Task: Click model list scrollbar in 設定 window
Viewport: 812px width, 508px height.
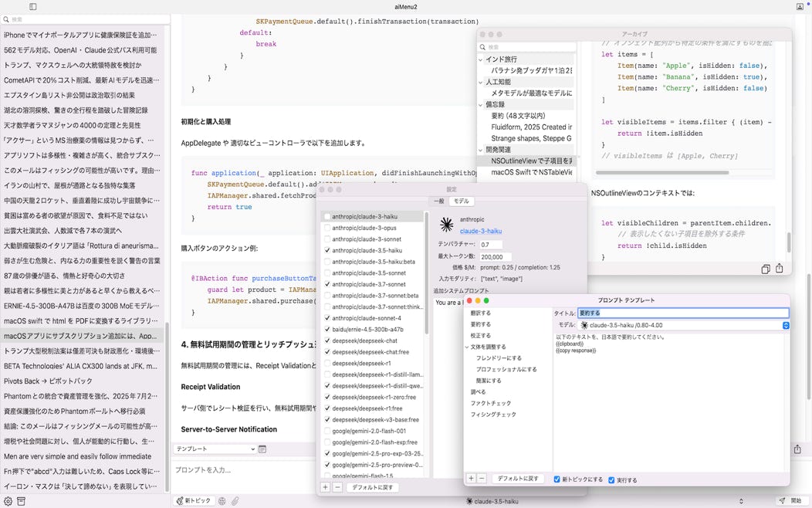Action: point(426,273)
